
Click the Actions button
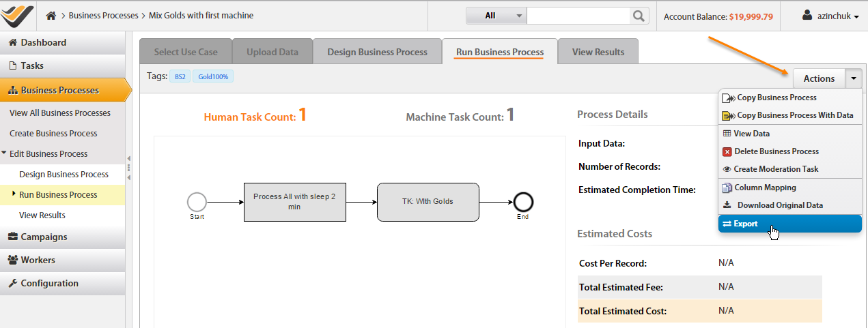pyautogui.click(x=819, y=78)
